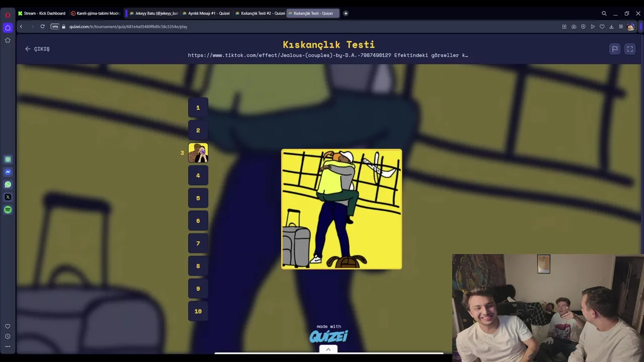Switch to Ayrılık Mesajı #1 tab
This screenshot has width=644, height=362.
(x=206, y=14)
